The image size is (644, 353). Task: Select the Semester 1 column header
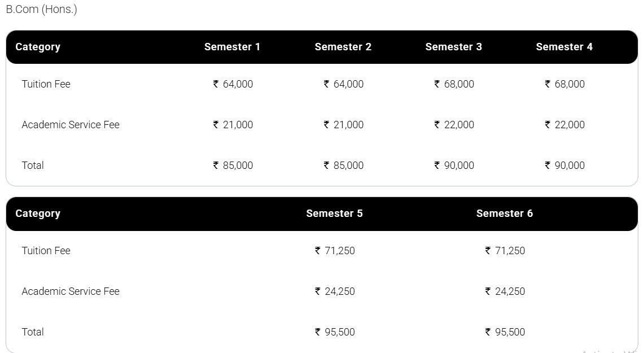click(x=232, y=47)
